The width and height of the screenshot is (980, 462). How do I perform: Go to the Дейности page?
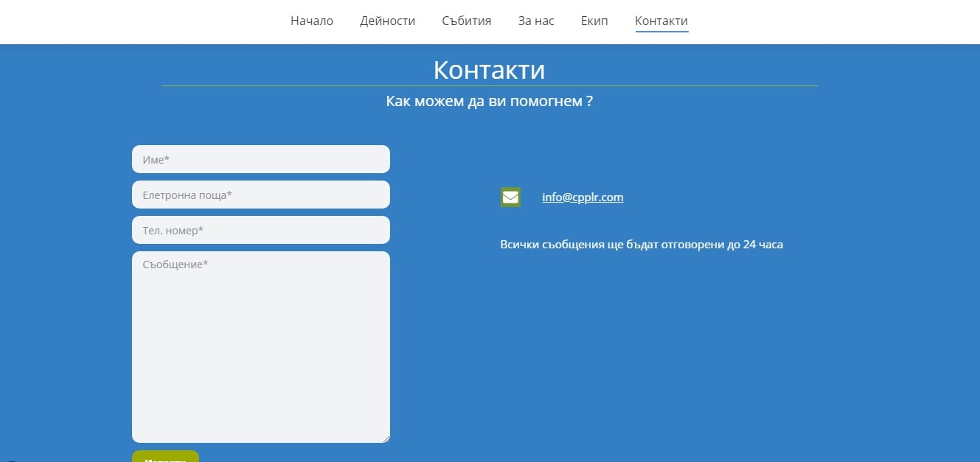[388, 21]
